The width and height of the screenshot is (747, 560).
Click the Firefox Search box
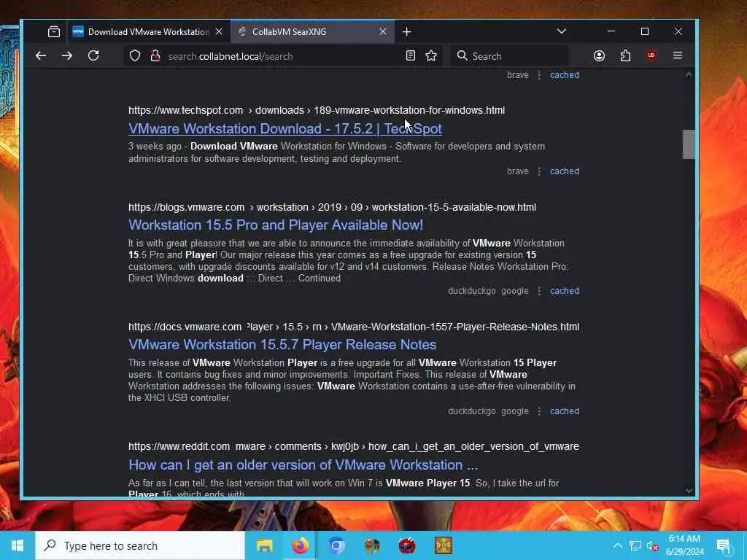point(510,56)
